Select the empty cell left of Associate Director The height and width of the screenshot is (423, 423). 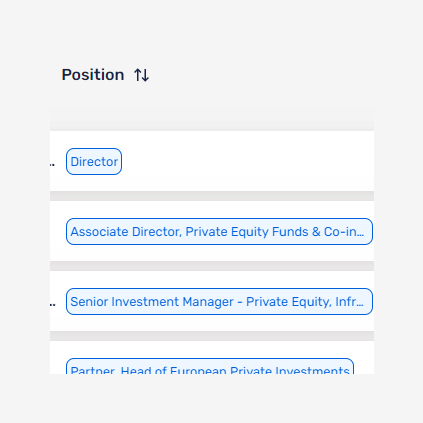(58, 231)
